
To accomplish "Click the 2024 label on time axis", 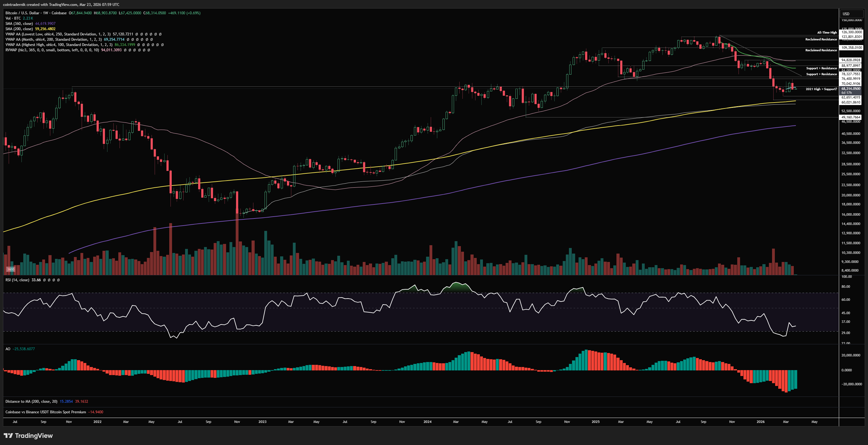I will (x=427, y=421).
